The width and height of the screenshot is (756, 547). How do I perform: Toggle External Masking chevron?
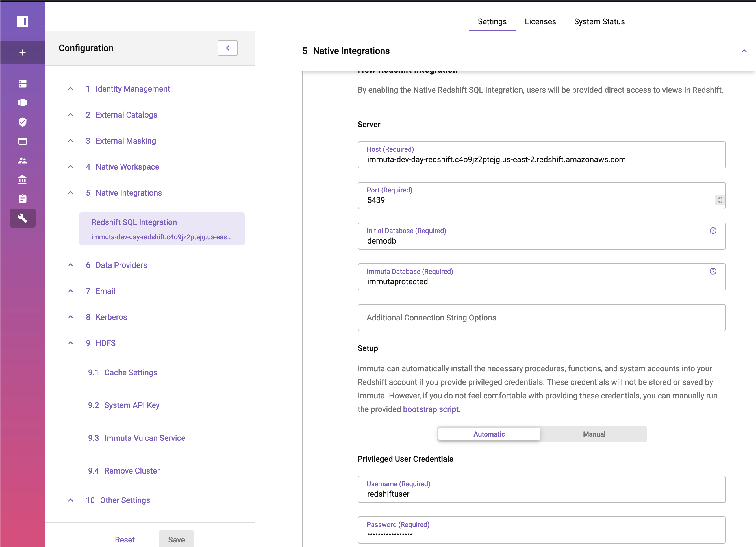click(x=71, y=141)
